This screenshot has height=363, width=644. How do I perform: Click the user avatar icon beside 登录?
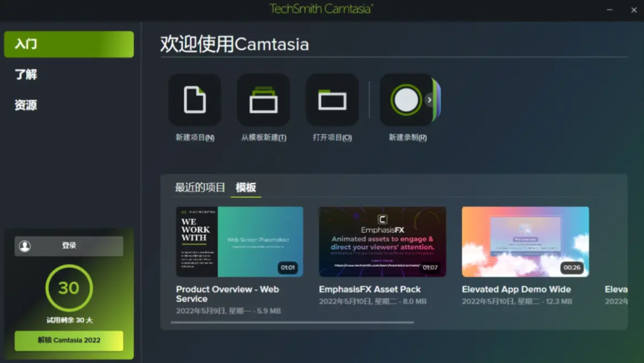click(x=25, y=245)
